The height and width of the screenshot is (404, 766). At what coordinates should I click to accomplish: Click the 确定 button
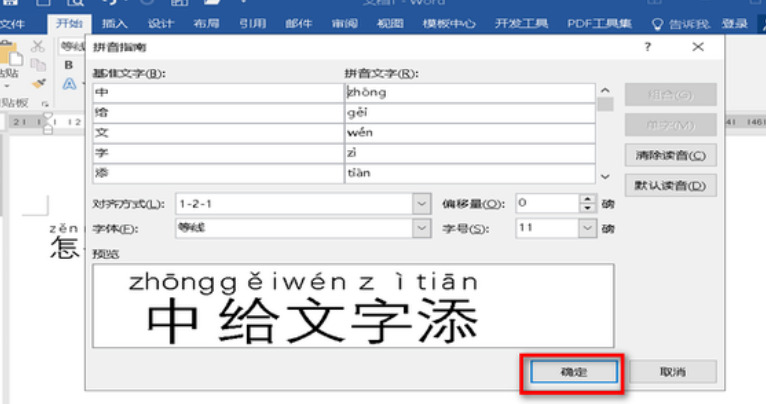tap(574, 372)
